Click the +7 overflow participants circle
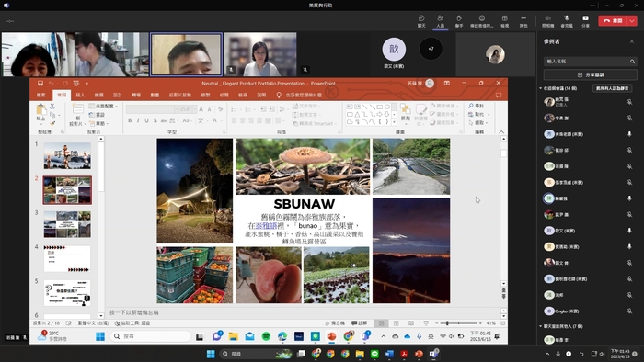Image resolution: width=644 pixels, height=362 pixels. pos(431,49)
